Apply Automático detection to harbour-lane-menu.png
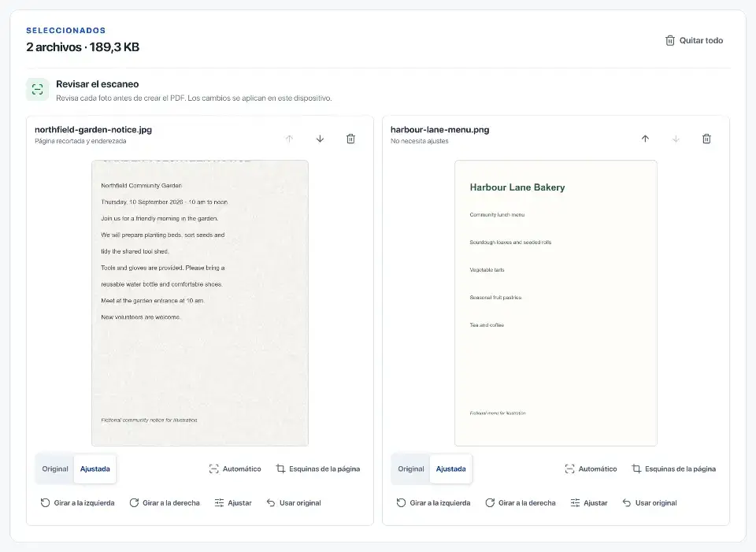 [x=591, y=469]
